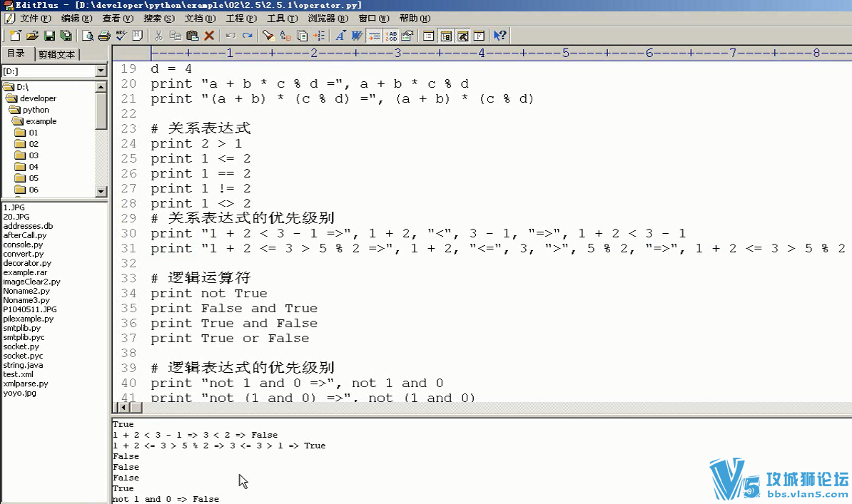Click the HTML toolbar (H page) icon
This screenshot has width=852, height=504.
[x=138, y=36]
